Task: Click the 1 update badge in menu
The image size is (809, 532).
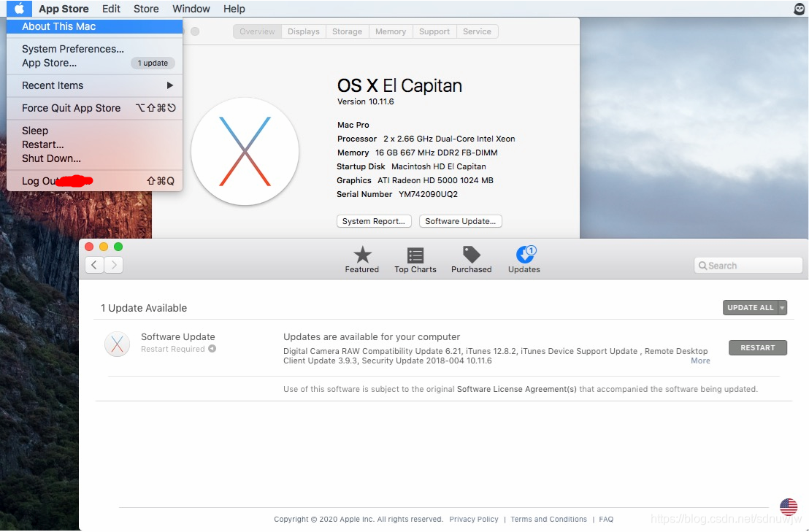Action: tap(153, 63)
